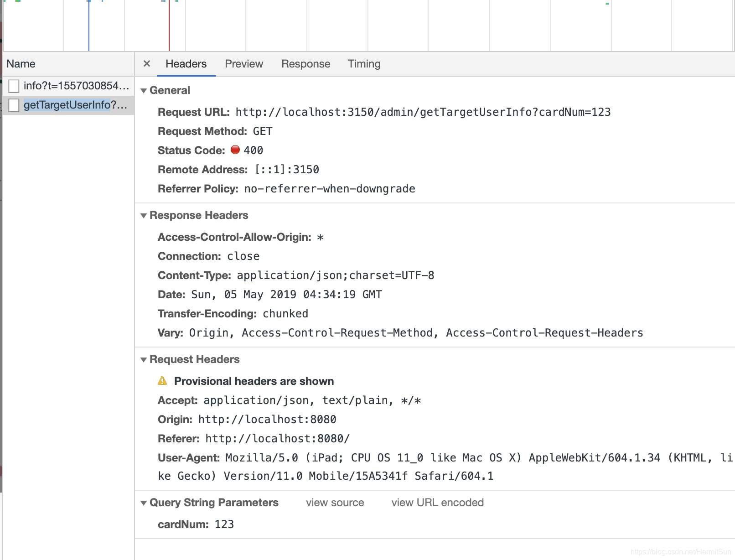Click the red status indicator next to 400
This screenshot has width=735, height=560.
(x=235, y=150)
